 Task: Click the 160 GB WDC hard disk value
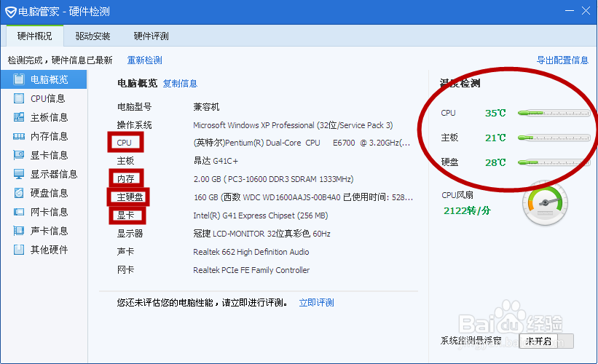[x=303, y=197]
